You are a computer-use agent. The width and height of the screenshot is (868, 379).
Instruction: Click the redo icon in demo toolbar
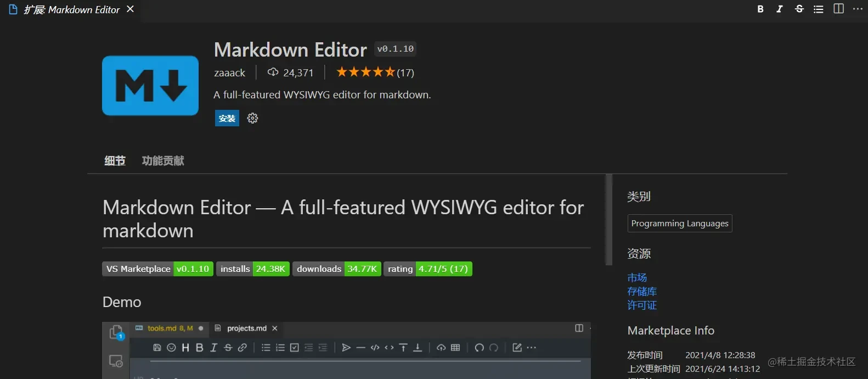point(494,348)
